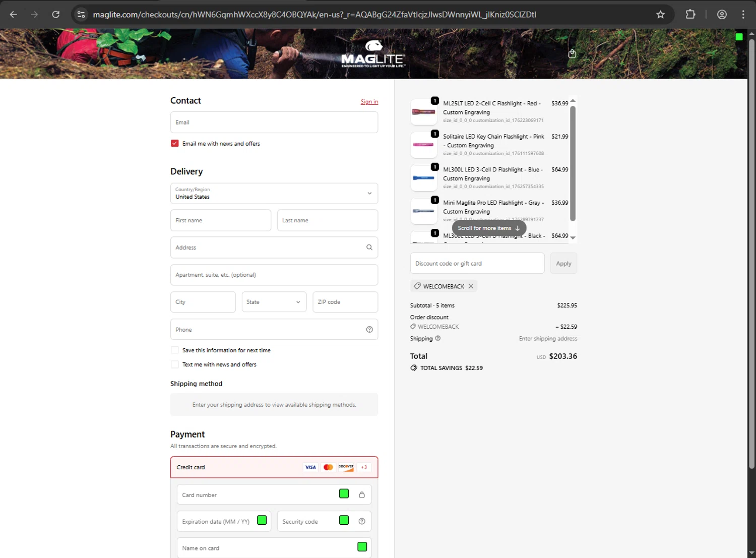Click the order items list scrollbar
Screen dimensions: 756x558
tap(573, 163)
